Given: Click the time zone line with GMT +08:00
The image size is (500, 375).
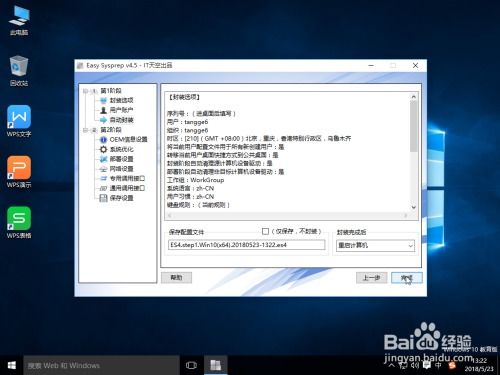Looking at the screenshot, I should click(x=259, y=138).
